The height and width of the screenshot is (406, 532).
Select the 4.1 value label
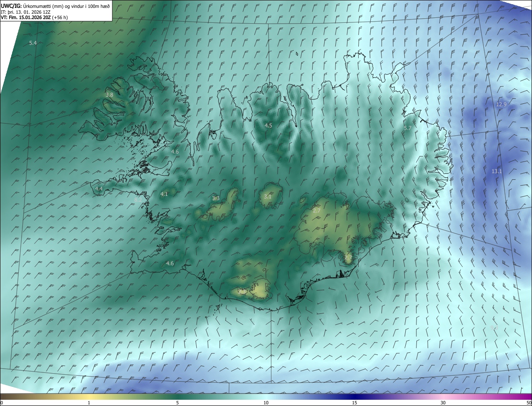pyautogui.click(x=164, y=194)
